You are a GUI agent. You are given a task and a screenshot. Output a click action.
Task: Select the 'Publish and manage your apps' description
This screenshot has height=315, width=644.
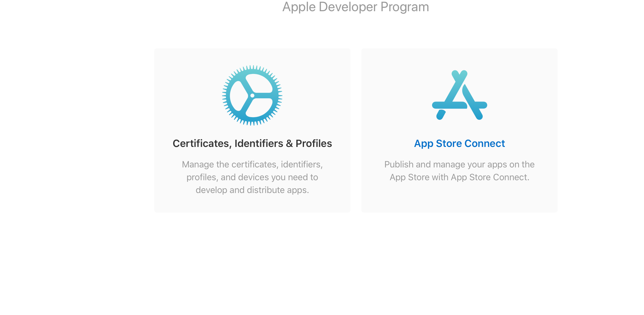pyautogui.click(x=460, y=171)
